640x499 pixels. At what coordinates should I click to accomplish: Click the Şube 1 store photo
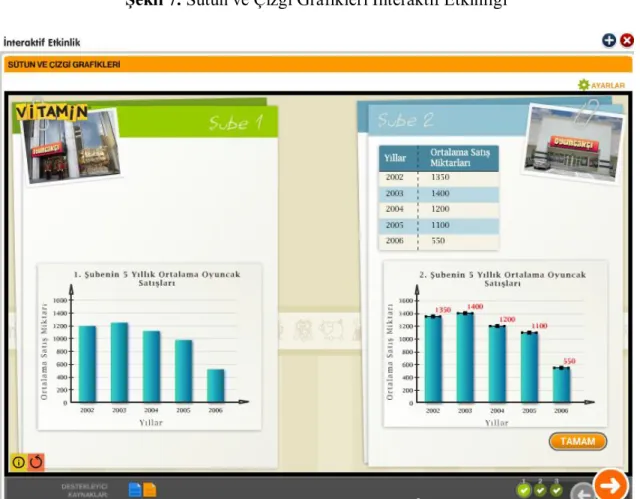(x=73, y=148)
